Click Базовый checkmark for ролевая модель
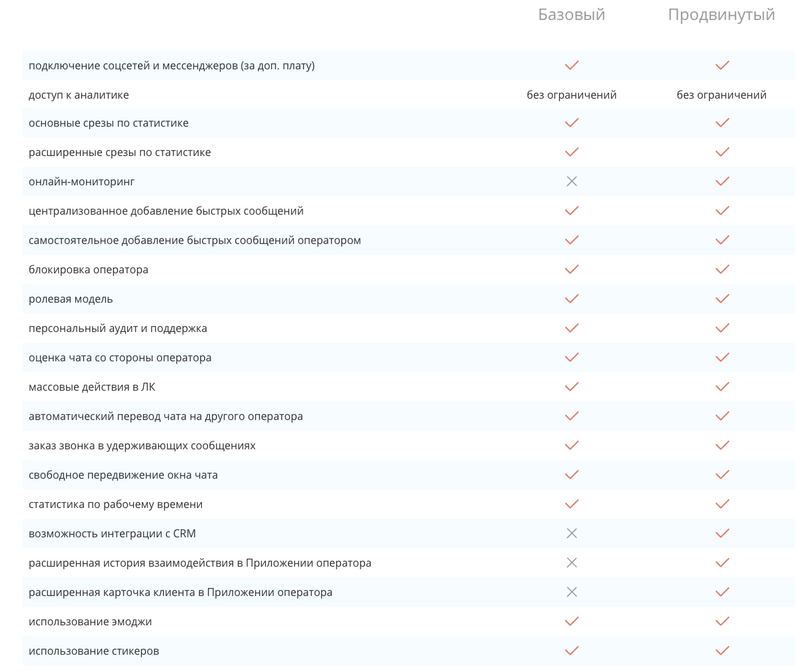 click(571, 299)
